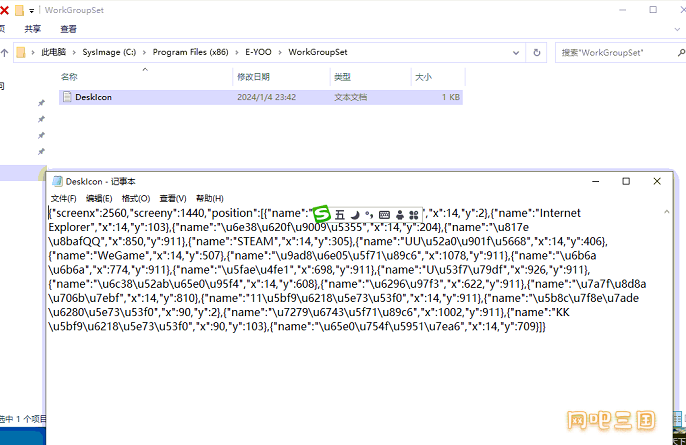This screenshot has height=445, width=686.
Task: Minimize the WorkGroupSet Explorer window
Action: pos(623,10)
